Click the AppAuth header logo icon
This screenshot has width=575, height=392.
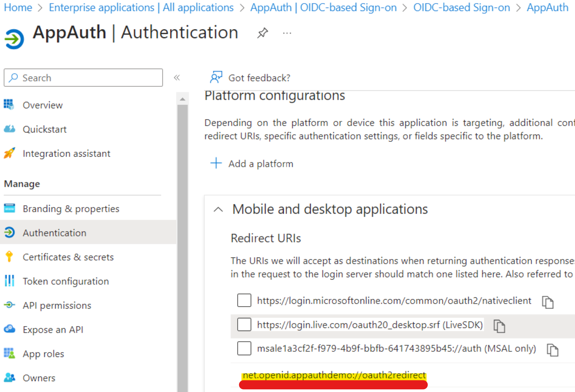click(14, 39)
